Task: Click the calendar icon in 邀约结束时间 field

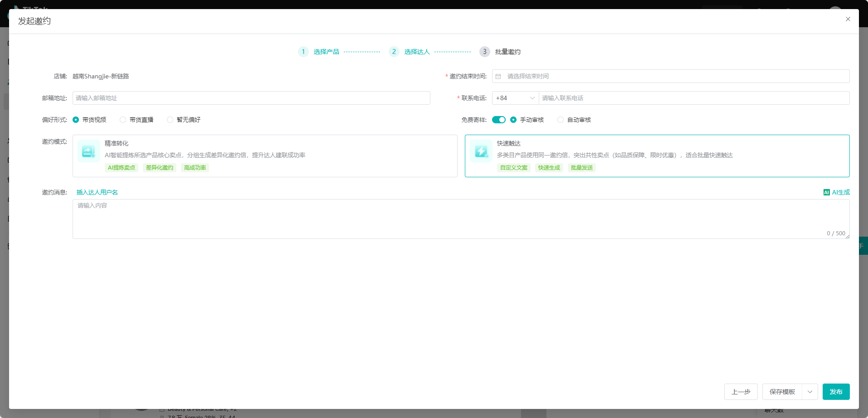Action: click(x=498, y=76)
